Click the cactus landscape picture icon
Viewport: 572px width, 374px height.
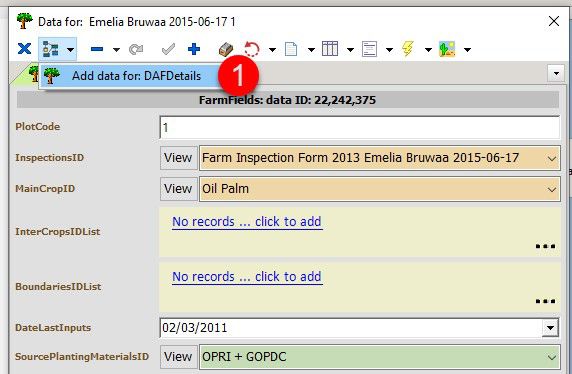pos(447,49)
